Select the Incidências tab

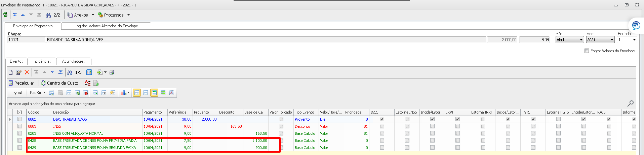click(42, 61)
